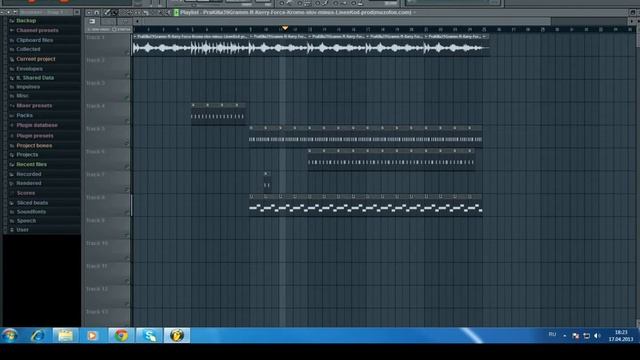Open the Envelopes folder in Browser
The width and height of the screenshot is (640, 360).
29,69
